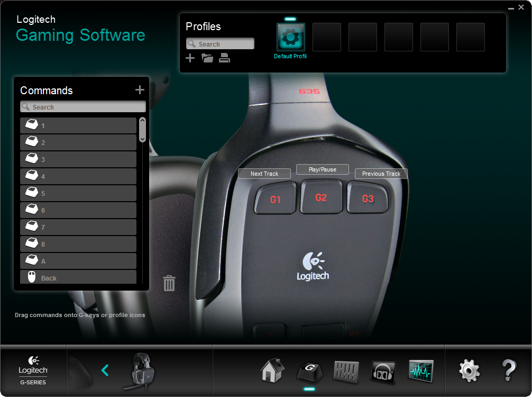
Task: Select the faded mouse device icon
Action: point(80,372)
